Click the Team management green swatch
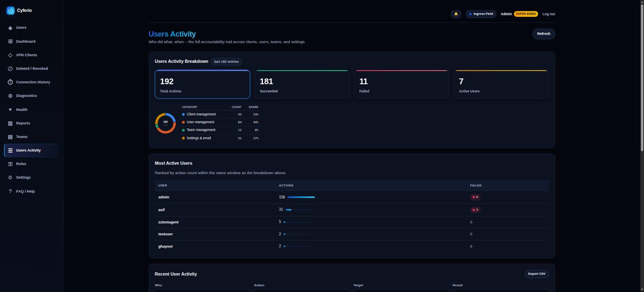This screenshot has height=292, width=644. pos(183,130)
